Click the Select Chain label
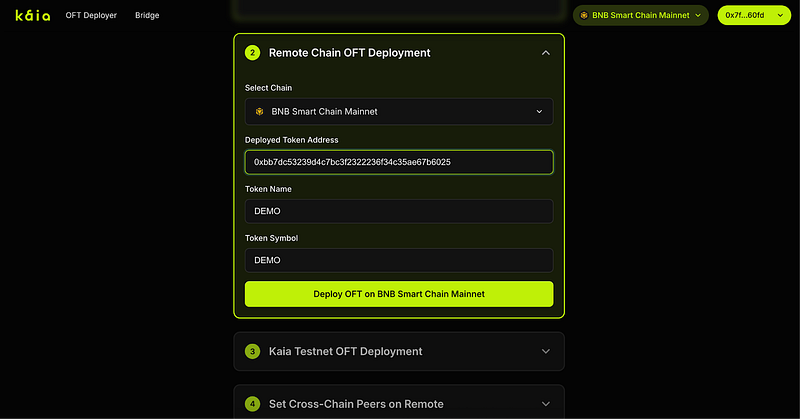The width and height of the screenshot is (800, 419). click(268, 88)
